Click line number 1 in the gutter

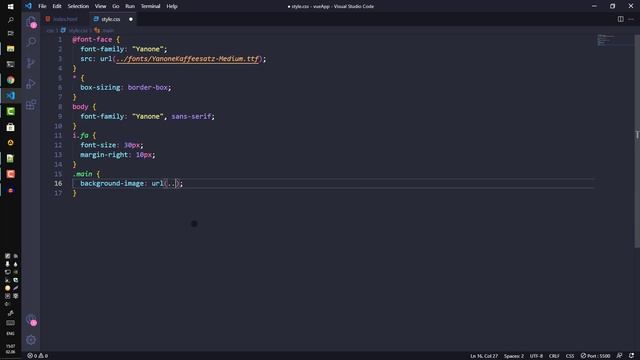click(x=60, y=40)
